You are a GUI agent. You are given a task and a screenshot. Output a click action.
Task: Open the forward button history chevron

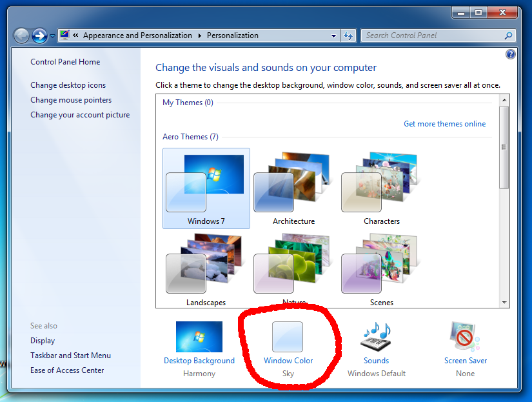[52, 35]
